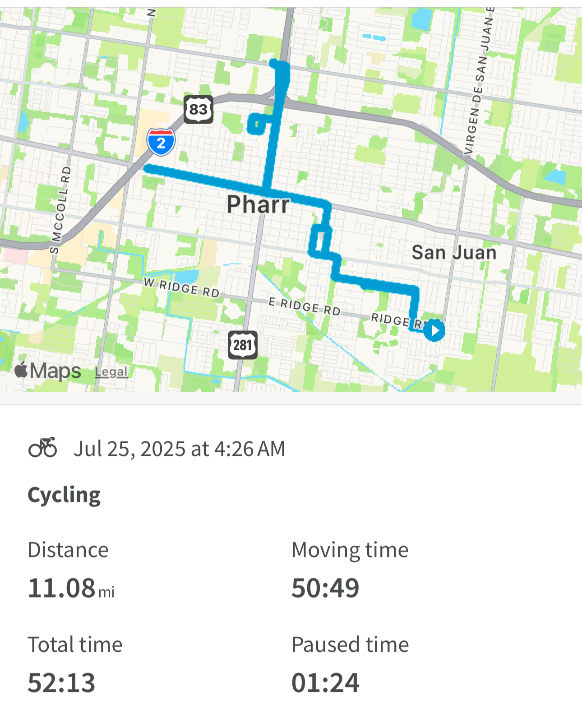Click the 52:13 total time value
Viewport: 582px width, 728px height.
[x=62, y=682]
